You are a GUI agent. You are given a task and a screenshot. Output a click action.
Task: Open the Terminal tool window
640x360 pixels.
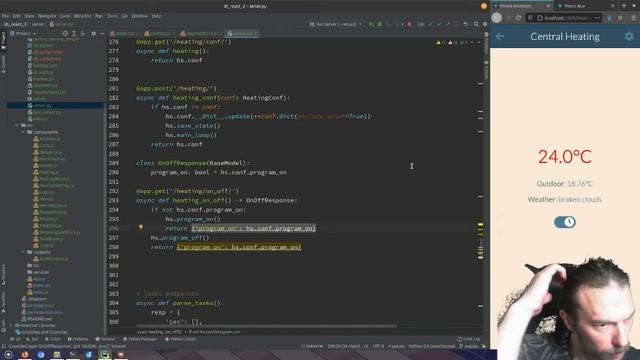click(106, 339)
